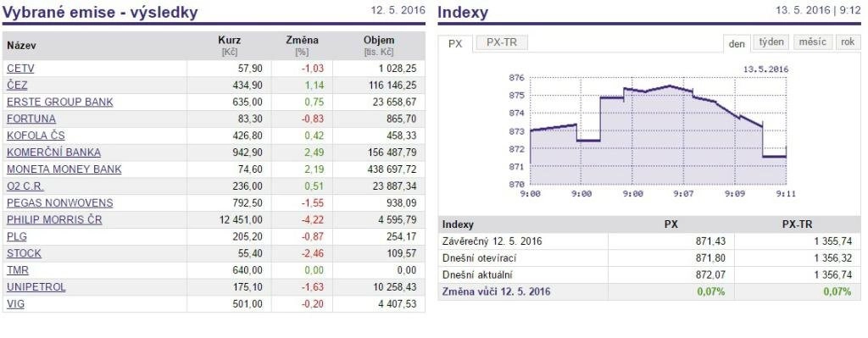Switch to the PX-TR index tab
The width and height of the screenshot is (868, 338).
pos(502,42)
